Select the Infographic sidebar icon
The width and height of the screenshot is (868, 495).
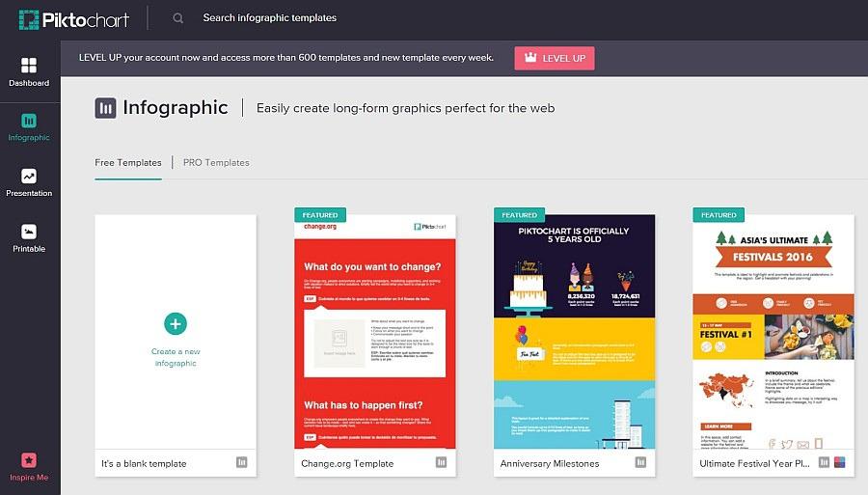(29, 121)
